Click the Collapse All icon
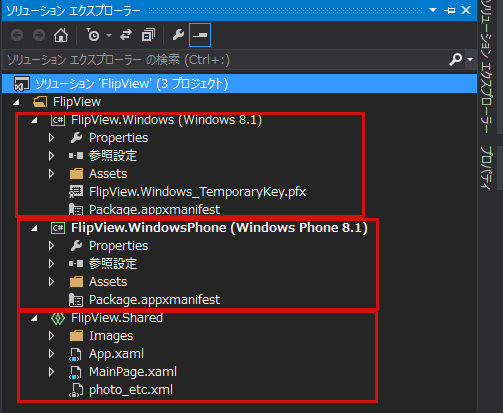Image resolution: width=503 pixels, height=413 pixels. 148,35
